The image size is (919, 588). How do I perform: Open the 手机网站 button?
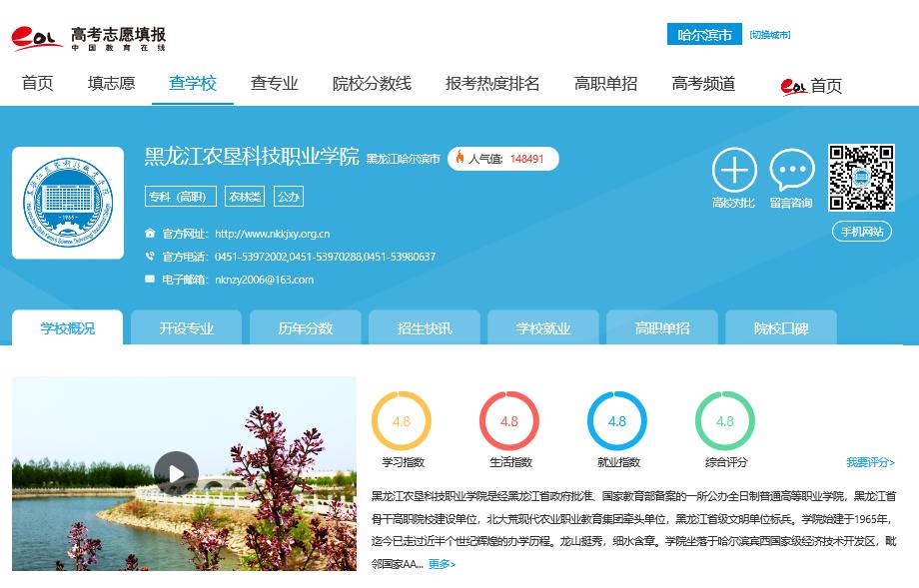tap(862, 232)
